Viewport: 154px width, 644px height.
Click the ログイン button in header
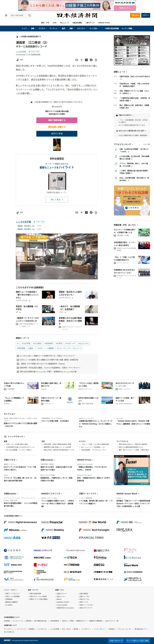point(146,15)
